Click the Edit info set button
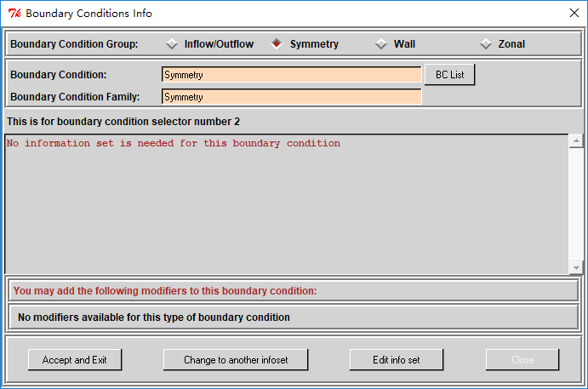This screenshot has width=588, height=389. click(397, 360)
